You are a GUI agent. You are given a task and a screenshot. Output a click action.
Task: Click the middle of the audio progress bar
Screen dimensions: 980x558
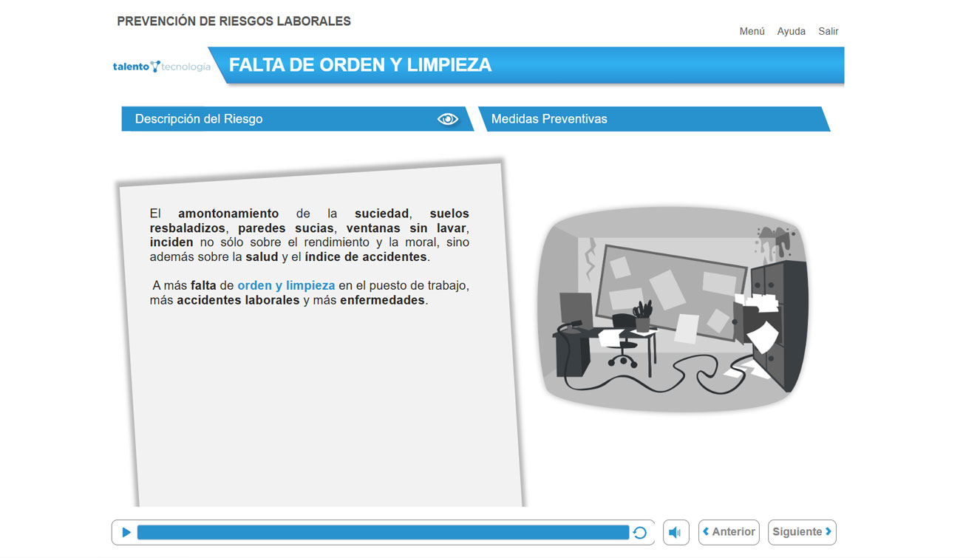tap(383, 532)
